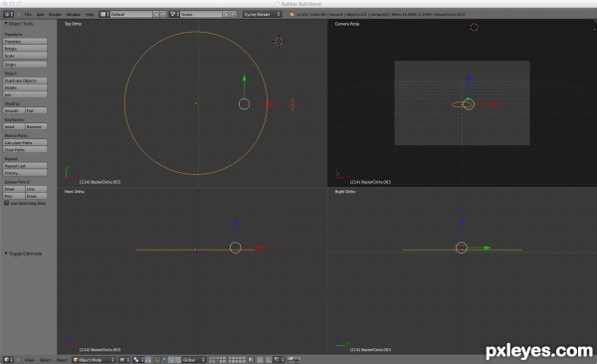
Task: Enable the translate manipulator arrow icon
Action: pos(163,360)
